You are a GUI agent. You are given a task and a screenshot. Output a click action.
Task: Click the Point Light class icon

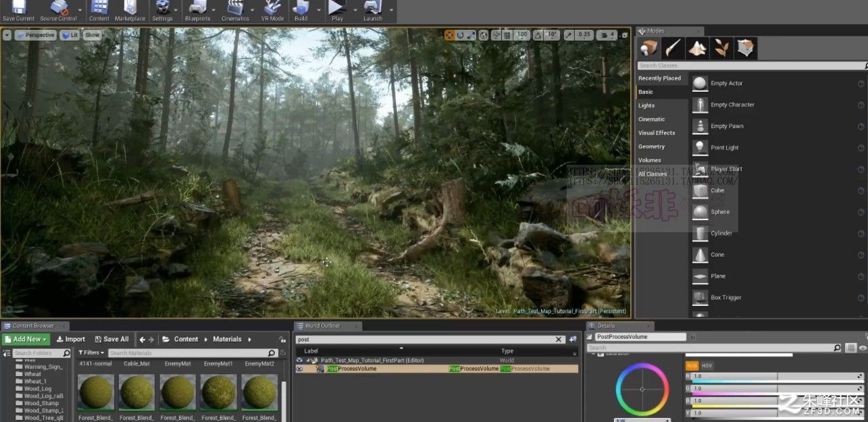pos(700,147)
